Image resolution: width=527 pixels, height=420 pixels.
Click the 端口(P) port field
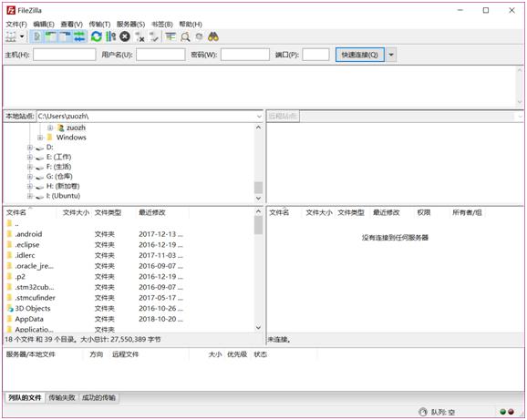click(315, 55)
